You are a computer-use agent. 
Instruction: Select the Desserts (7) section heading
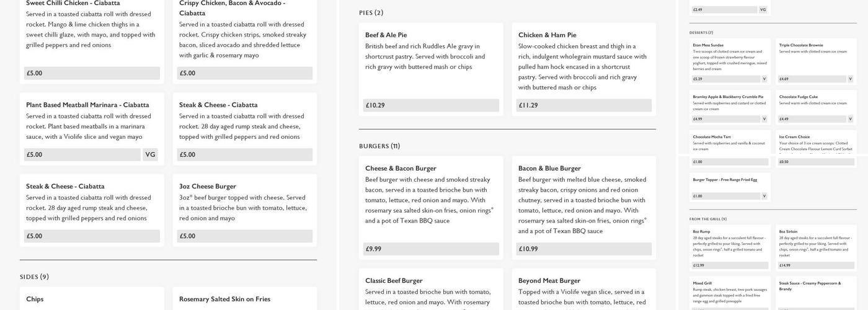(701, 33)
